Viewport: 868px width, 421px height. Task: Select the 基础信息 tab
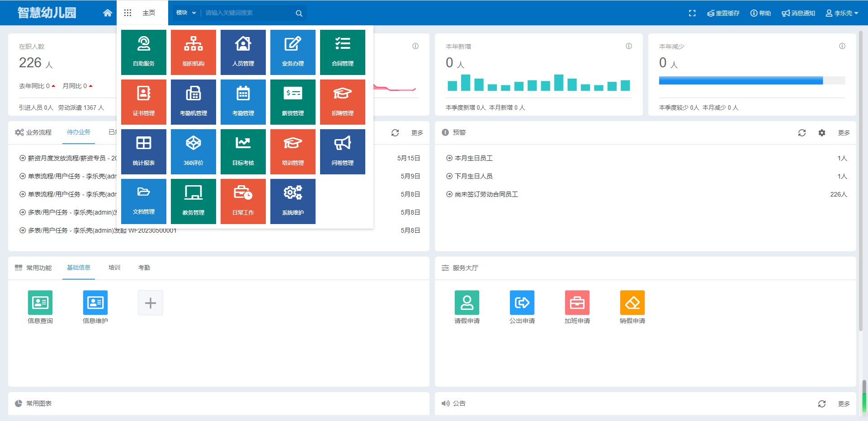coord(79,267)
